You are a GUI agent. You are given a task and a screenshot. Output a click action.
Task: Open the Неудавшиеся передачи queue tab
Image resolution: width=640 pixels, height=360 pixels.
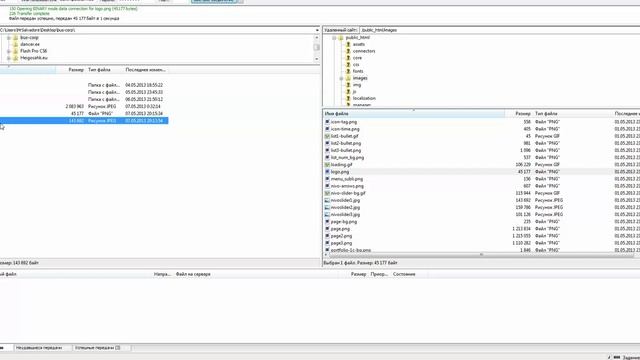(x=39, y=348)
